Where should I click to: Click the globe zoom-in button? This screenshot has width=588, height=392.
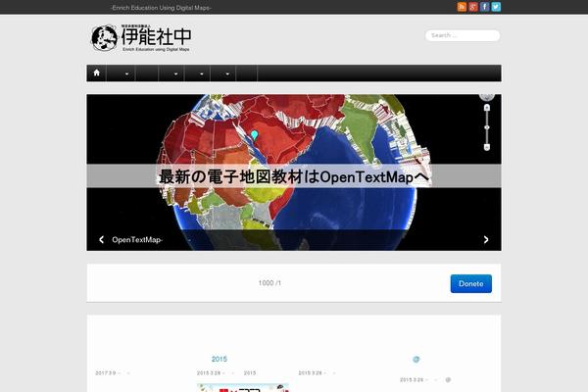487,108
